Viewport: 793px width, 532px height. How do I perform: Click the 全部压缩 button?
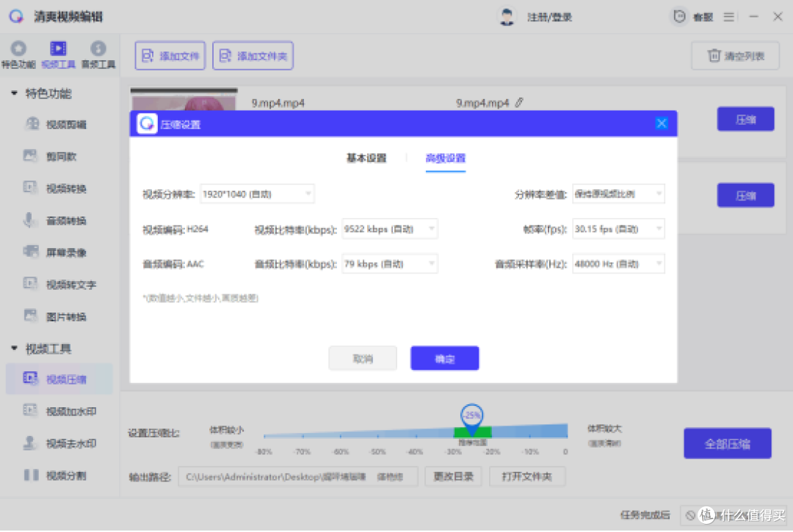pyautogui.click(x=727, y=444)
